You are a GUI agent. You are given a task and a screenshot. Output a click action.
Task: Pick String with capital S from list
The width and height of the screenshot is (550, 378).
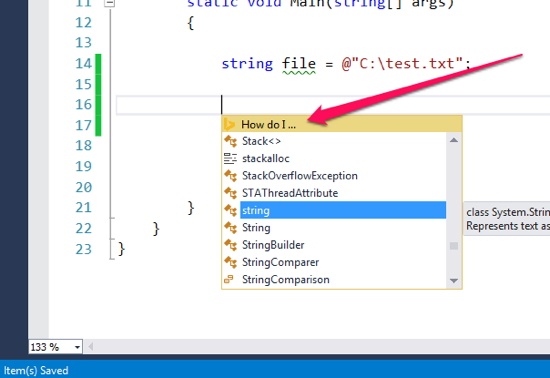[x=256, y=228]
